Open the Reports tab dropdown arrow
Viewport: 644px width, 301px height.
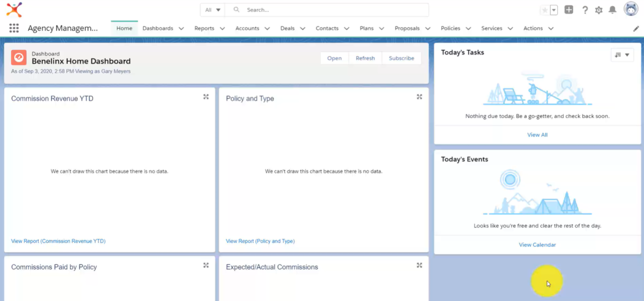(222, 29)
